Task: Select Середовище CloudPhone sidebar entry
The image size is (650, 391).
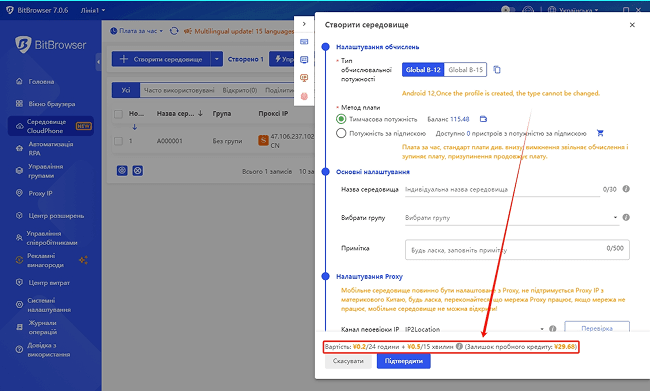Action: click(51, 126)
